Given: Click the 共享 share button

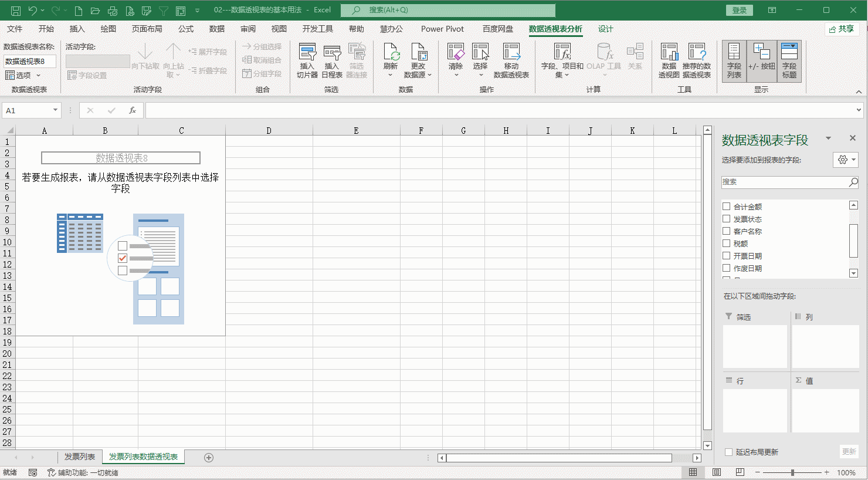Looking at the screenshot, I should point(842,29).
